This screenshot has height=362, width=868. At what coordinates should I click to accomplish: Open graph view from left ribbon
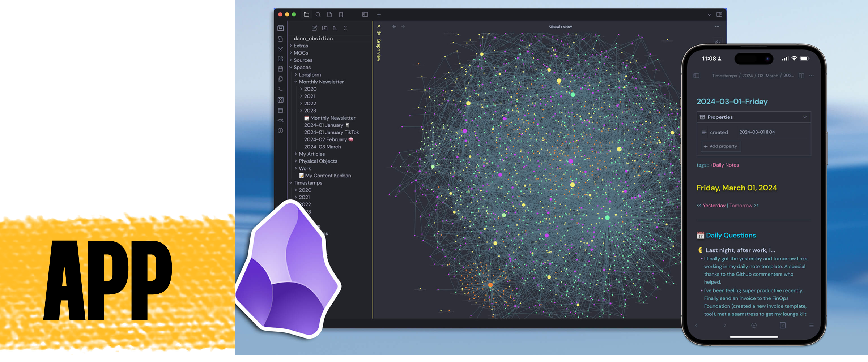point(281,49)
